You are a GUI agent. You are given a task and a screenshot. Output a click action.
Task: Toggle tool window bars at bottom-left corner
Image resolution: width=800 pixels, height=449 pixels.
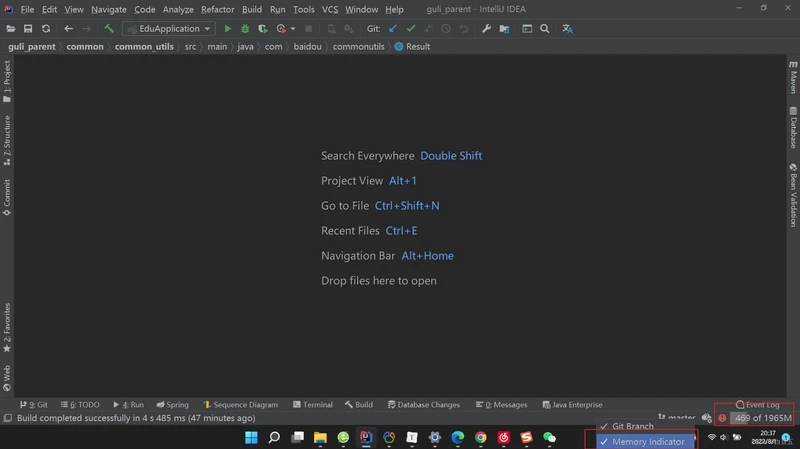click(7, 418)
